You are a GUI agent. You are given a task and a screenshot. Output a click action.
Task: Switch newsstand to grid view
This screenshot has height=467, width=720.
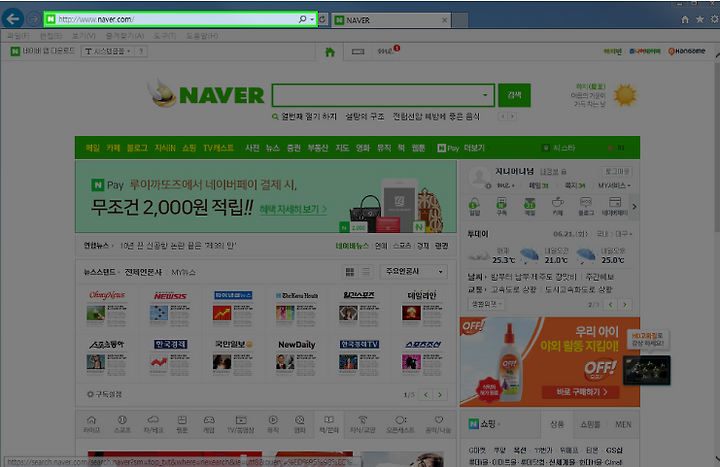pyautogui.click(x=350, y=272)
